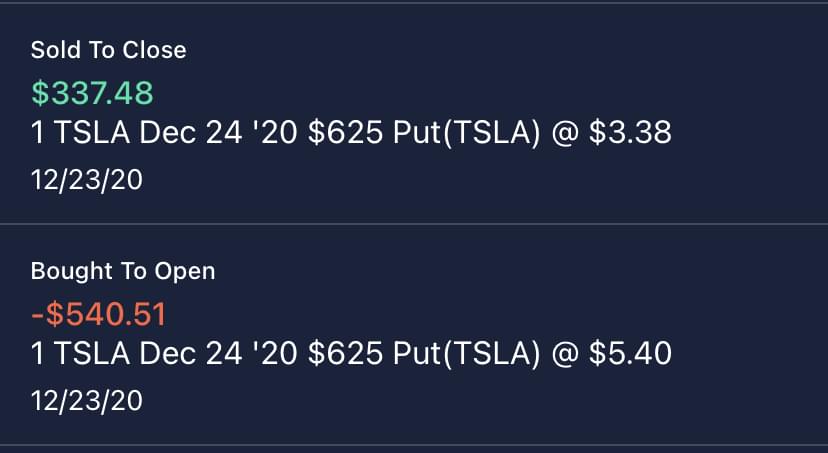Click the date under the Bought To Open entry
The height and width of the screenshot is (453, 828).
point(86,401)
